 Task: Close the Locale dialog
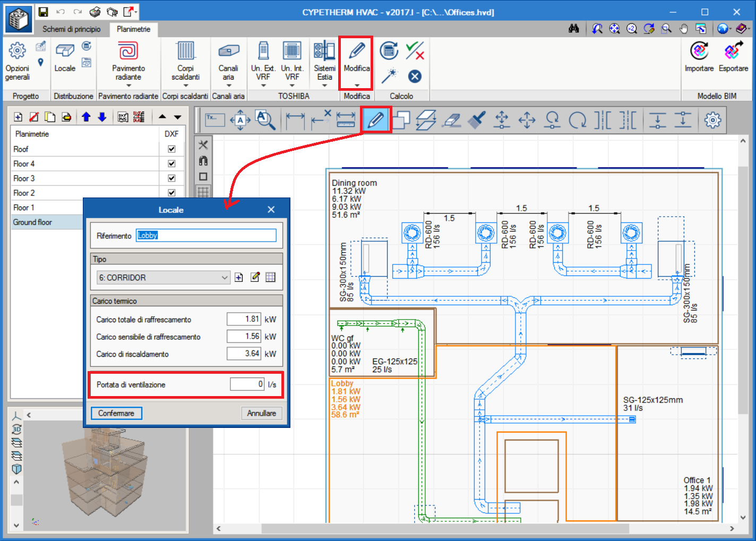(271, 210)
